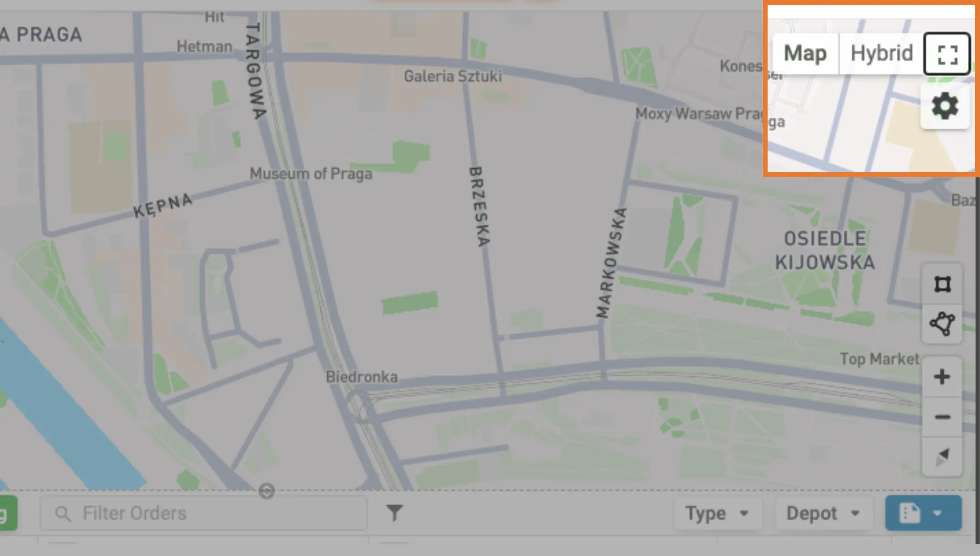Click the Galeria Sztuki map label
The height and width of the screenshot is (556, 980).
(453, 76)
